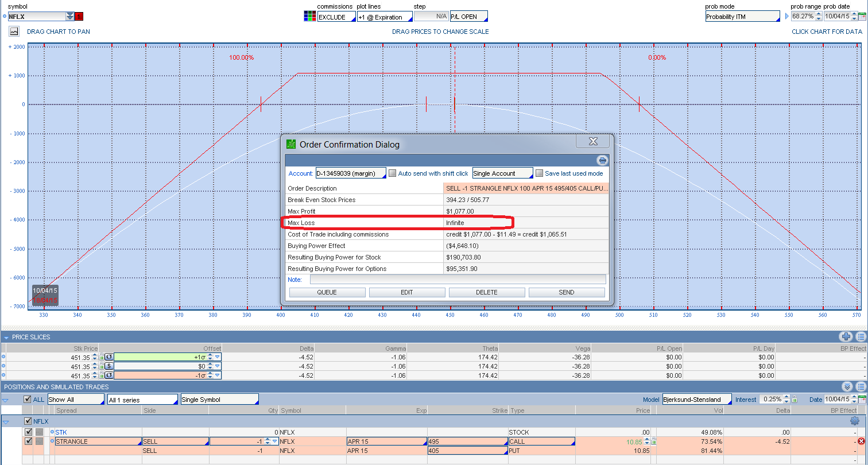Expand the Bjerksund-Stensland model dropdown
The height and width of the screenshot is (465, 868).
click(x=696, y=400)
